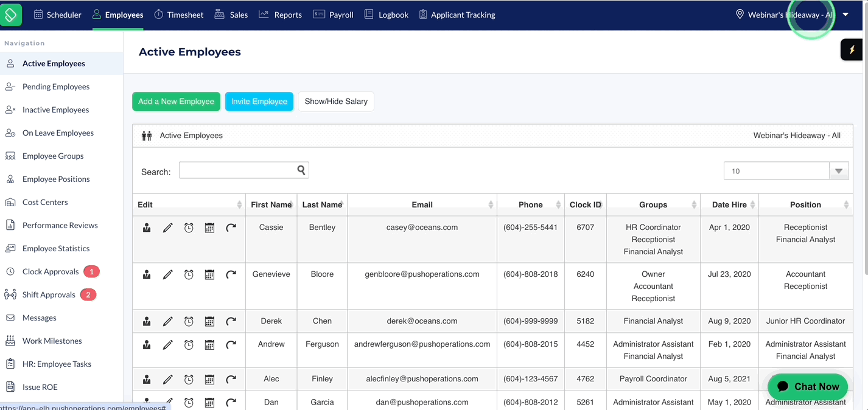This screenshot has height=410, width=868.
Task: Open the Chat Now widget
Action: [807, 386]
